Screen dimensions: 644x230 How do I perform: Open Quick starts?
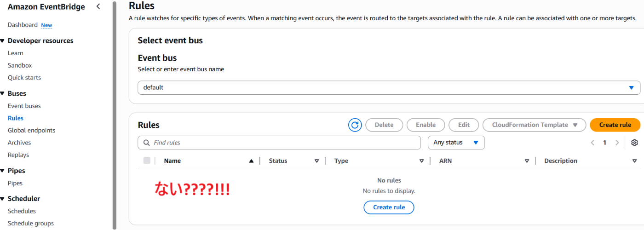24,77
